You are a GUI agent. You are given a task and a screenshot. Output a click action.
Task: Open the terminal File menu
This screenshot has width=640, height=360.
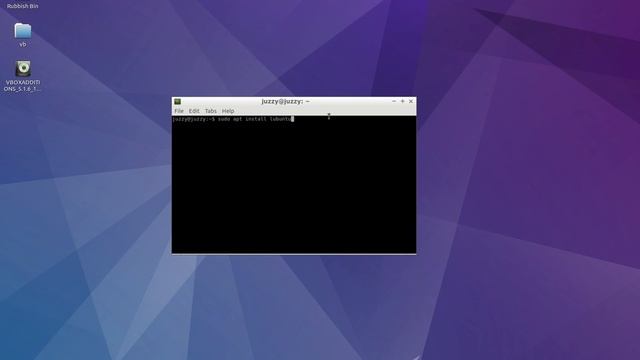(x=179, y=111)
